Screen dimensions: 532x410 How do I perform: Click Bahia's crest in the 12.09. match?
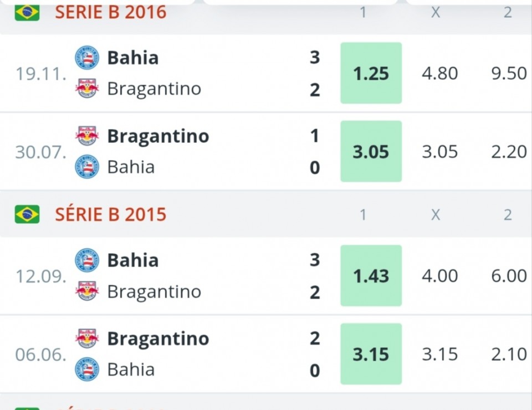(87, 260)
